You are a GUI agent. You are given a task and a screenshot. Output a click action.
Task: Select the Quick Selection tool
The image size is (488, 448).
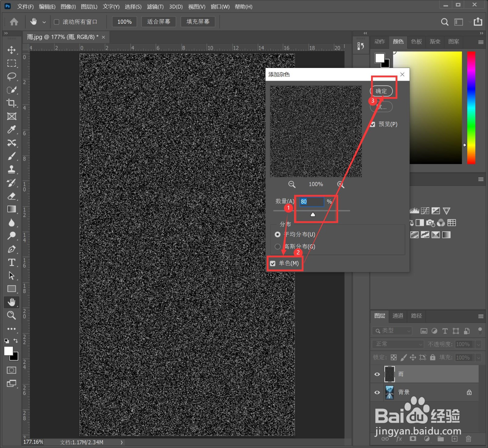click(x=12, y=90)
